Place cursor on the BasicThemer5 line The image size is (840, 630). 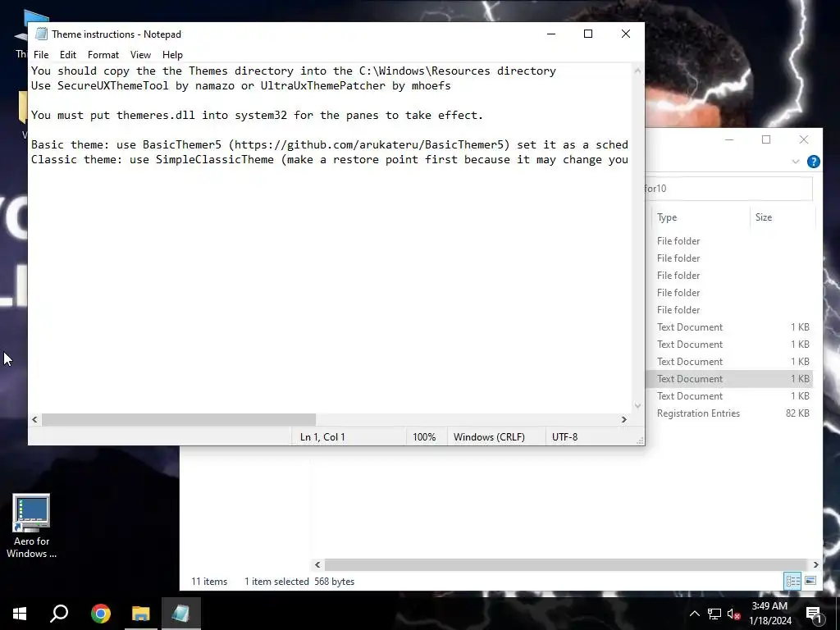click(x=330, y=144)
